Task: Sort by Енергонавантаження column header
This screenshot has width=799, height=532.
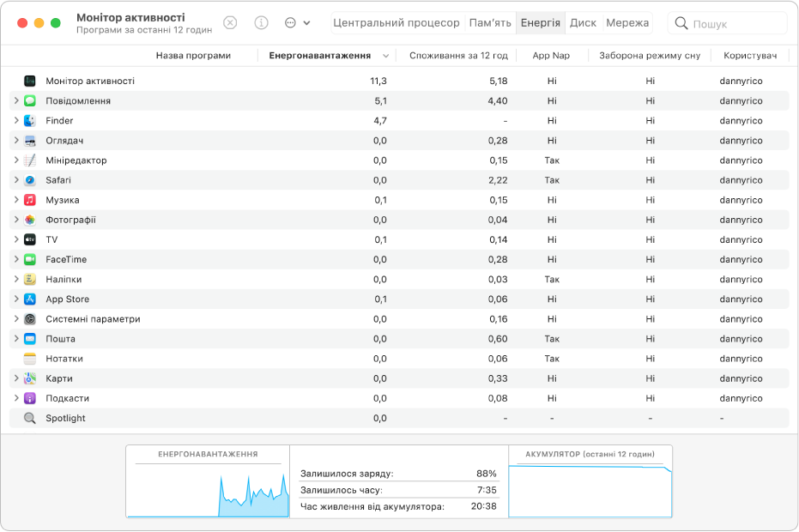Action: point(326,56)
